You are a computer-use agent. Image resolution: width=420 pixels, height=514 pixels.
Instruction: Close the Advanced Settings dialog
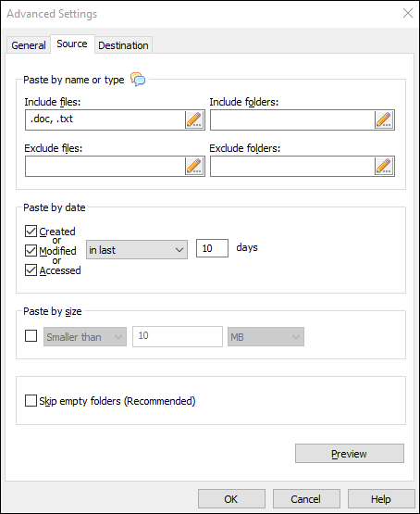coord(408,14)
